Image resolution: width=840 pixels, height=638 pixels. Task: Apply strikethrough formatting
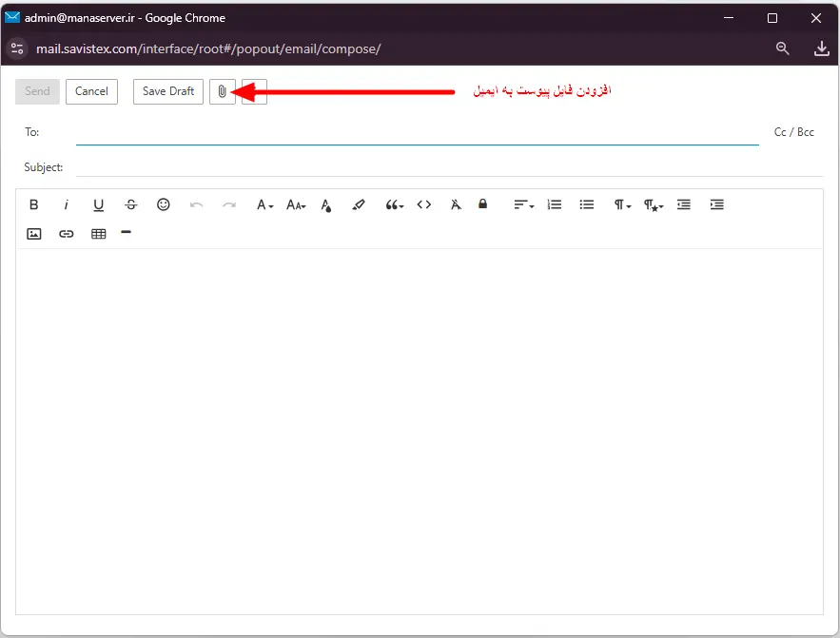coord(130,204)
